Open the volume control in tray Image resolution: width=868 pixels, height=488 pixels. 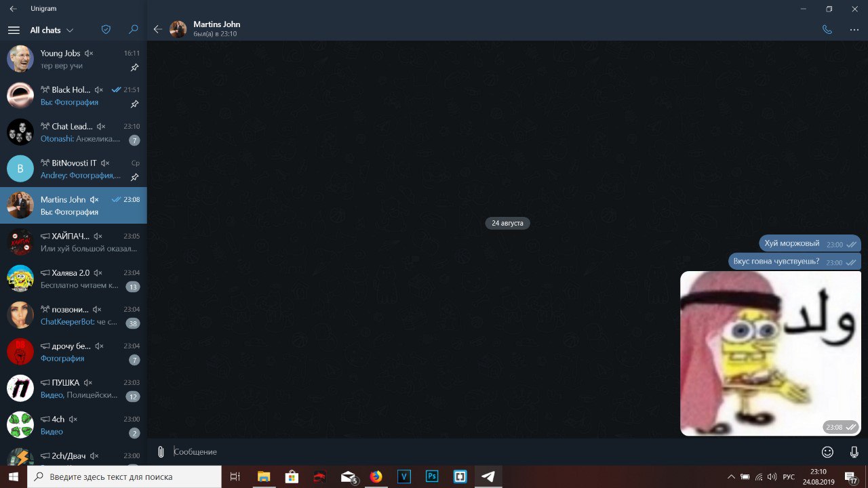[x=772, y=476]
